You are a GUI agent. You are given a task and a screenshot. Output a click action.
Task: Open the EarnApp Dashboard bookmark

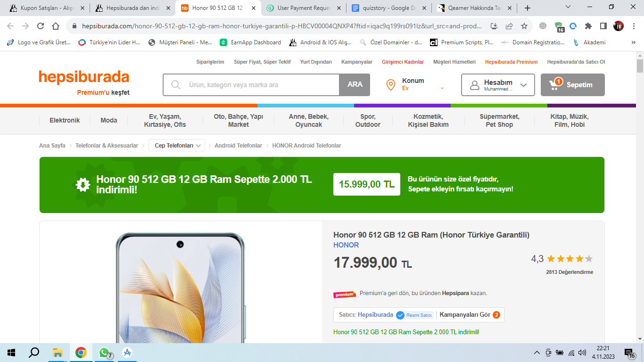pyautogui.click(x=250, y=42)
